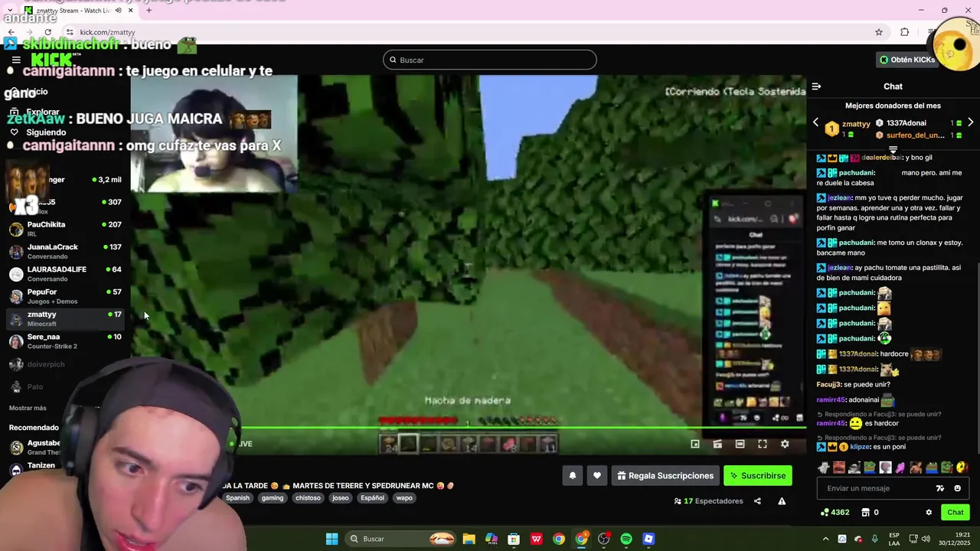Focus the Kick Buscar search field

(x=490, y=60)
